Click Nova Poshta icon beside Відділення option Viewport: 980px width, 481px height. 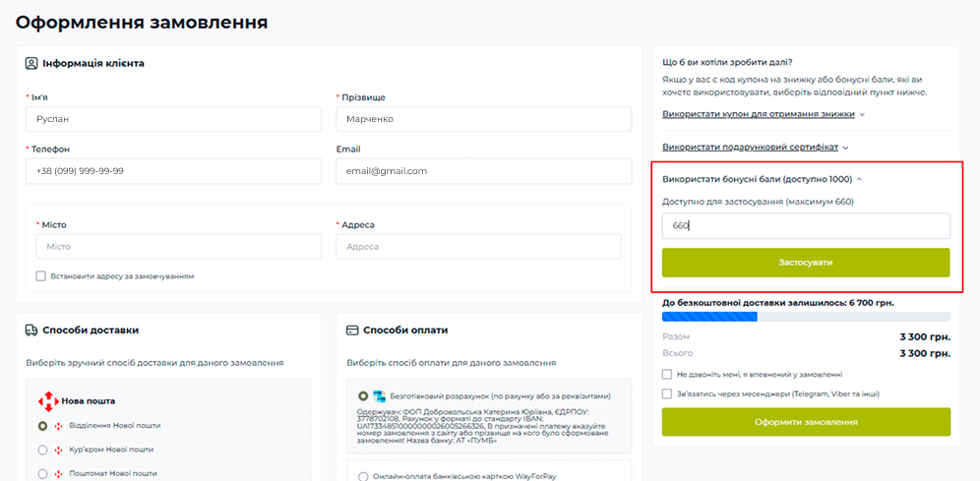coord(58,426)
